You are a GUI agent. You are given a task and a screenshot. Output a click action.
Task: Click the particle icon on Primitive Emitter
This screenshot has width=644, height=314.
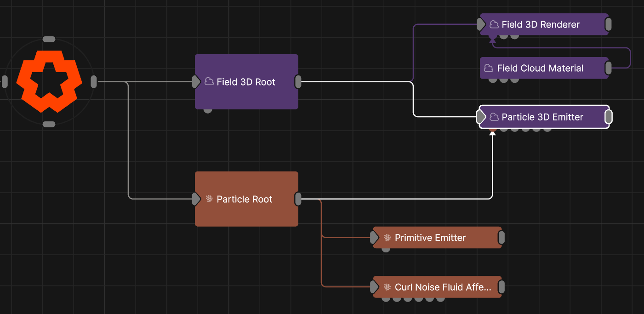point(387,238)
